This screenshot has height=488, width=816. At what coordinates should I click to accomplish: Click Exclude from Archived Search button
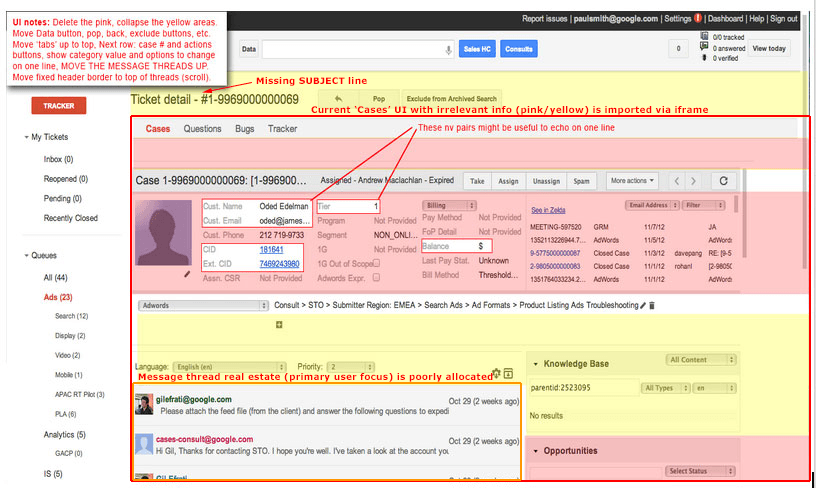(451, 98)
